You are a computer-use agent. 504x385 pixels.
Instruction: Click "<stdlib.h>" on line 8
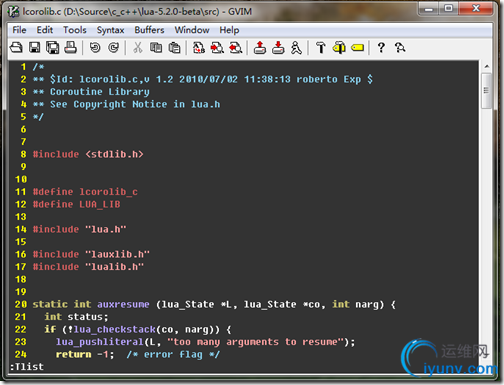(114, 154)
